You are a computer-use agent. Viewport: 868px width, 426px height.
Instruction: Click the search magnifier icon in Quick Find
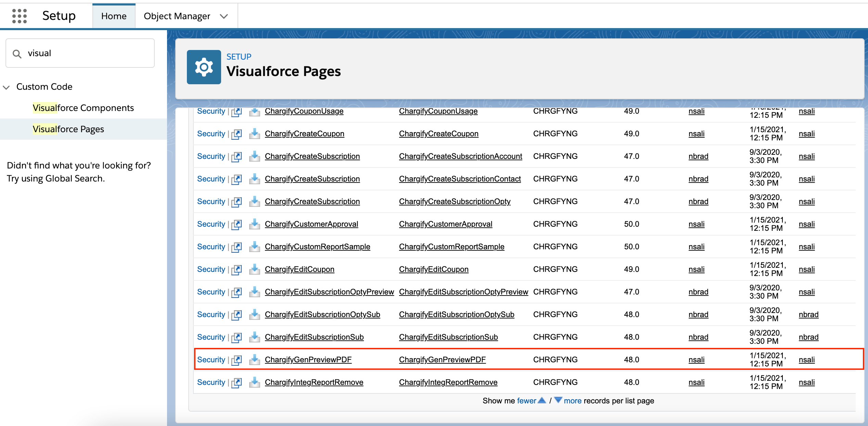click(x=17, y=54)
